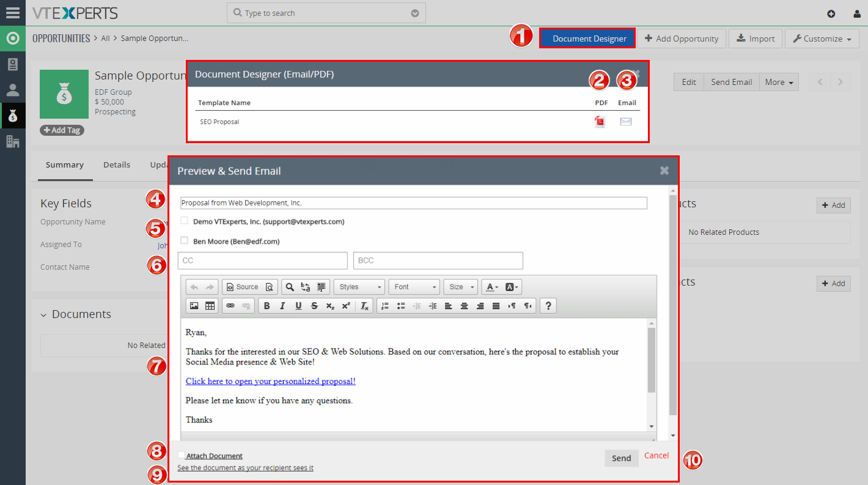The image size is (868, 485).
Task: Toggle underline formatting
Action: (298, 306)
